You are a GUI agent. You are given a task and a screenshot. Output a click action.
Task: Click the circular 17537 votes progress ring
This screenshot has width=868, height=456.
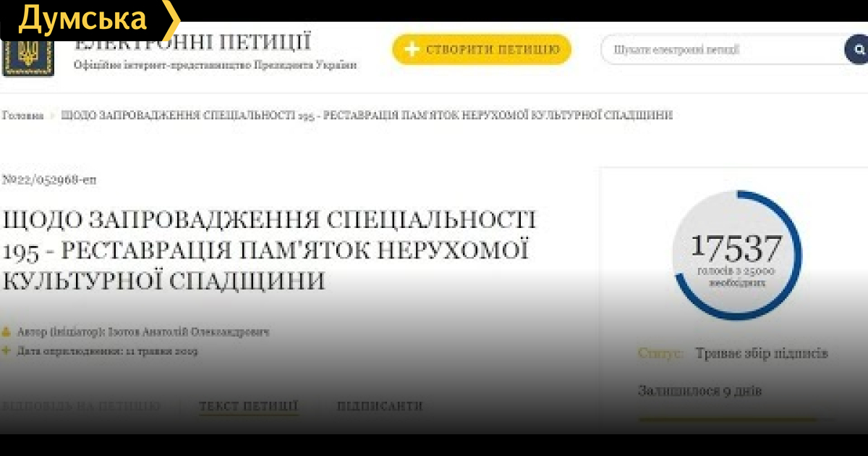736,254
